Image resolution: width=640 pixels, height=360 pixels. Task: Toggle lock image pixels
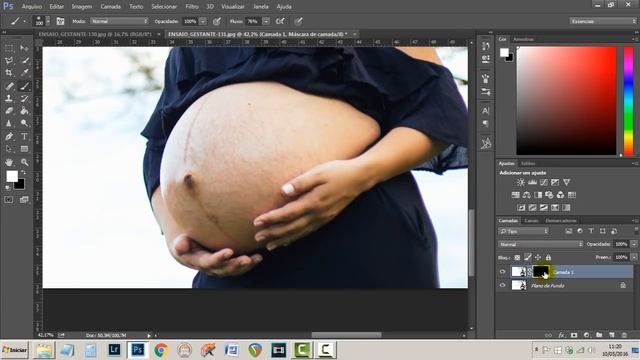[x=528, y=257]
